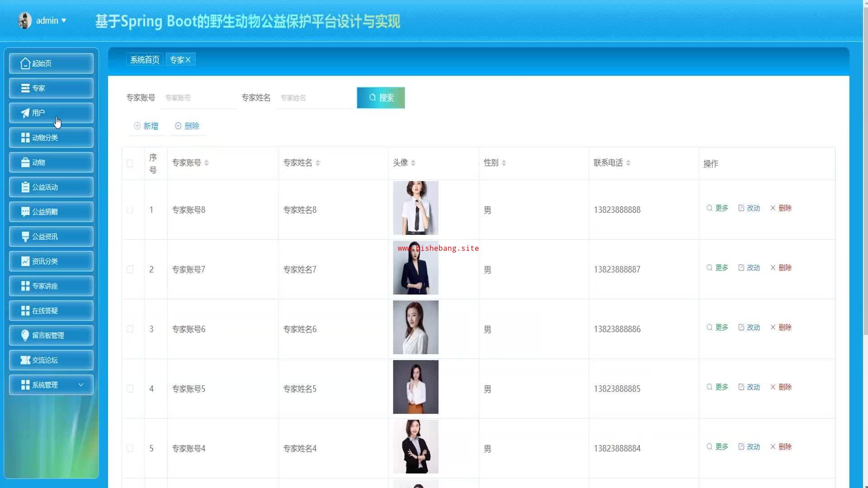This screenshot has width=868, height=488.
Task: Click the ticket icon beside 交流论坛
Action: click(25, 360)
